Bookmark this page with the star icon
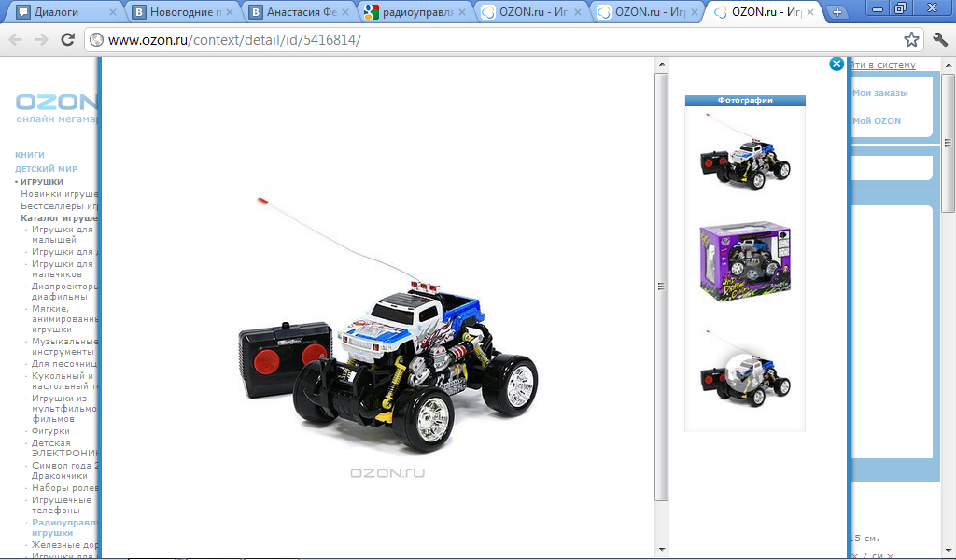This screenshot has width=956, height=560. (x=911, y=39)
